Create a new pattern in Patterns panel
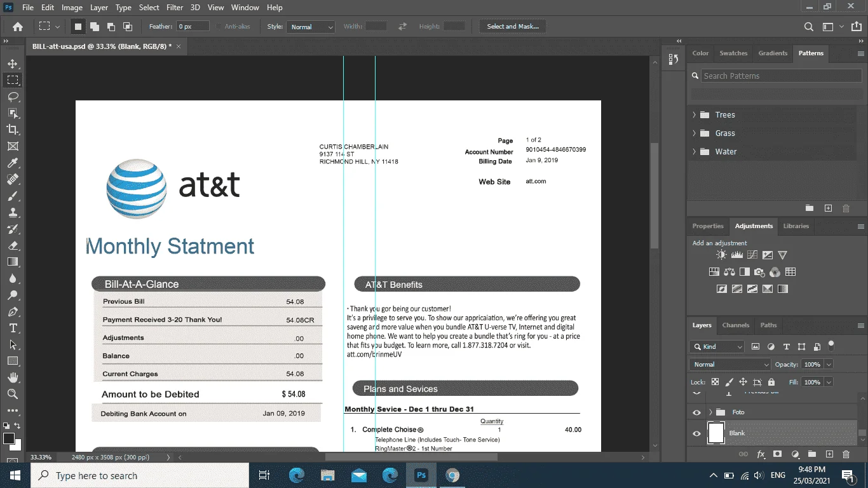 (x=828, y=208)
